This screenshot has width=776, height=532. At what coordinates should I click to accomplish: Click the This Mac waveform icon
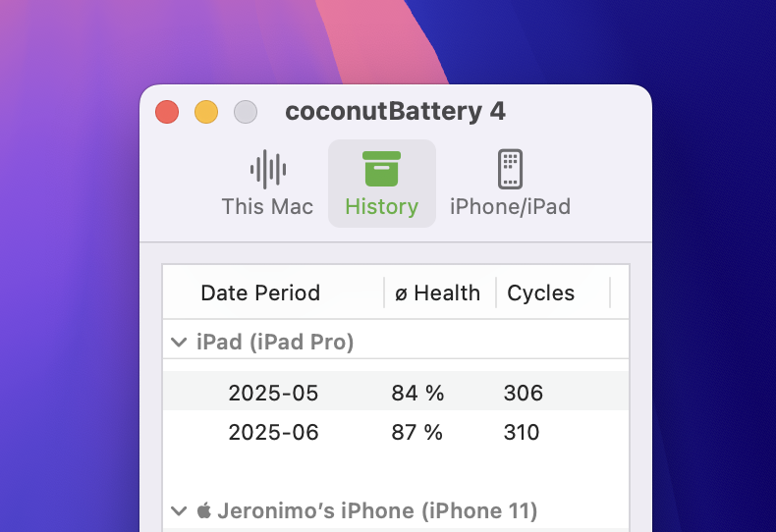(x=267, y=169)
